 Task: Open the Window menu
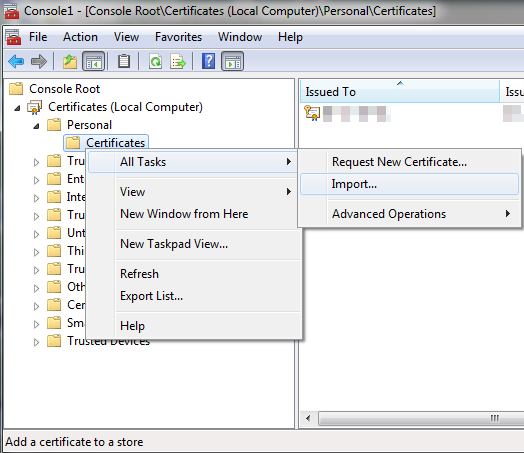(x=240, y=37)
